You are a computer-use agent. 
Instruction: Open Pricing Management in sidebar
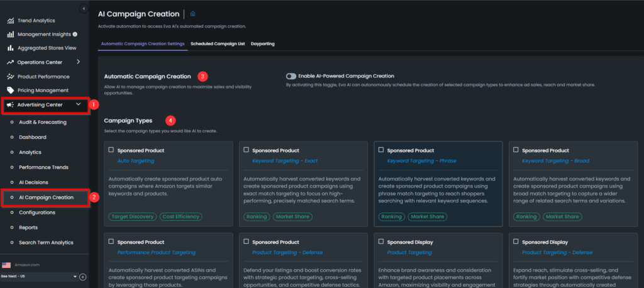(43, 91)
